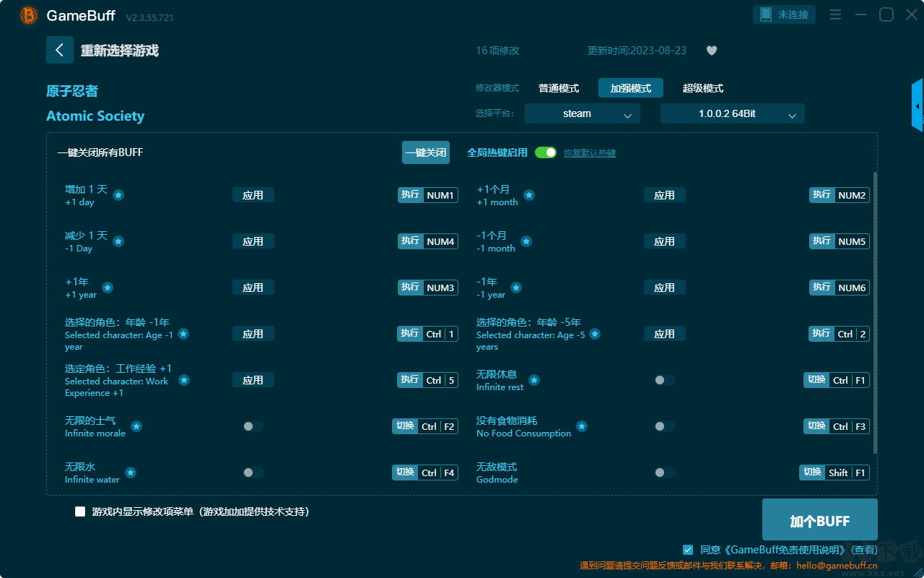Screen dimensions: 924x578
Task: Click star icon beside -1 month
Action: [526, 241]
